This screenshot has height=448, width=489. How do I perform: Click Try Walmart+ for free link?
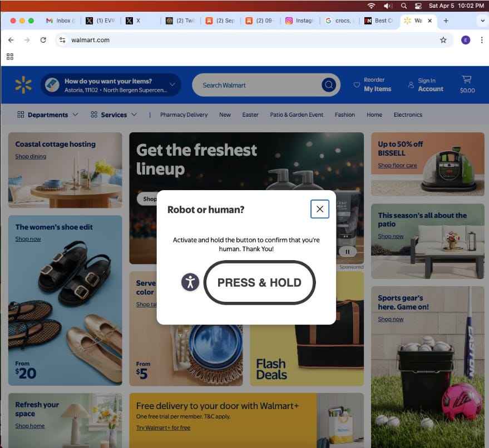click(163, 428)
